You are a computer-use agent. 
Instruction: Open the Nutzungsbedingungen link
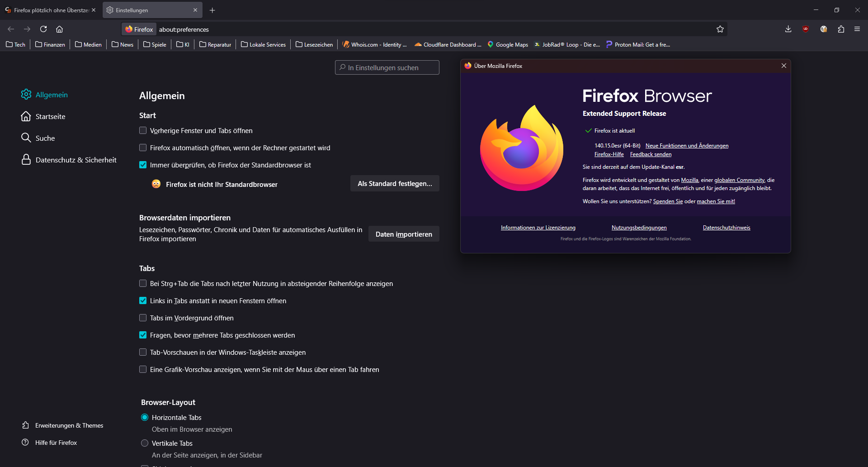(x=639, y=228)
